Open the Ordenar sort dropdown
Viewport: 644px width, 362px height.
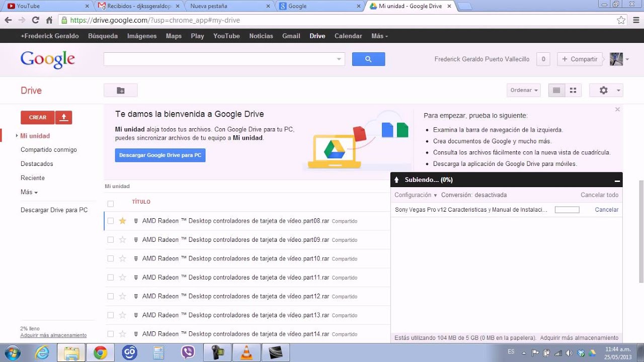pos(524,90)
